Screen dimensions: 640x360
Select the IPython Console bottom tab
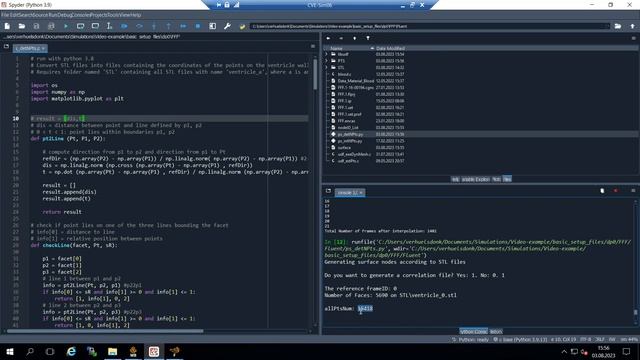[x=473, y=331]
